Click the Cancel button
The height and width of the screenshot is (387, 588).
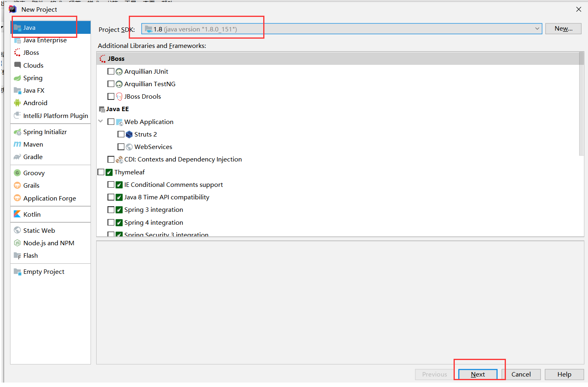[521, 375]
